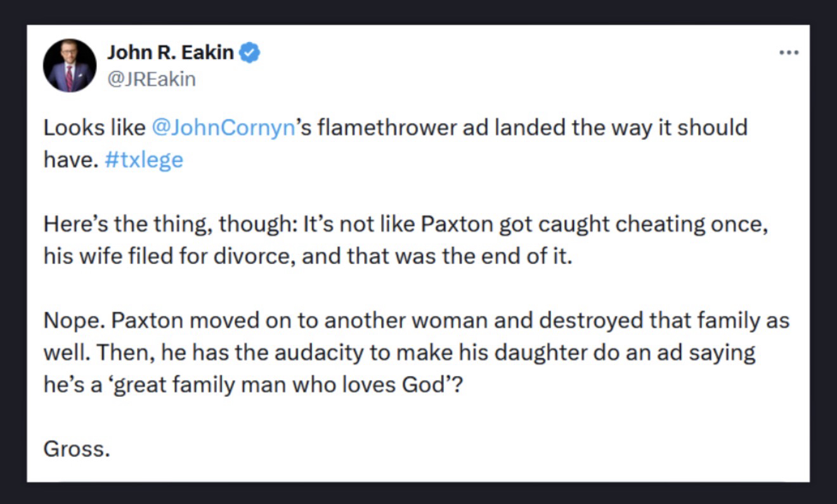This screenshot has width=837, height=504.
Task: Click the phrase "destroyed that family as"
Action: (x=665, y=321)
